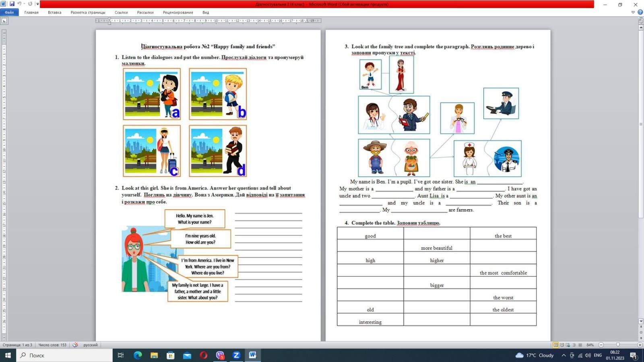The image size is (644, 362).
Task: Click the Save icon in Quick Access Toolbar
Action: click(x=12, y=4)
